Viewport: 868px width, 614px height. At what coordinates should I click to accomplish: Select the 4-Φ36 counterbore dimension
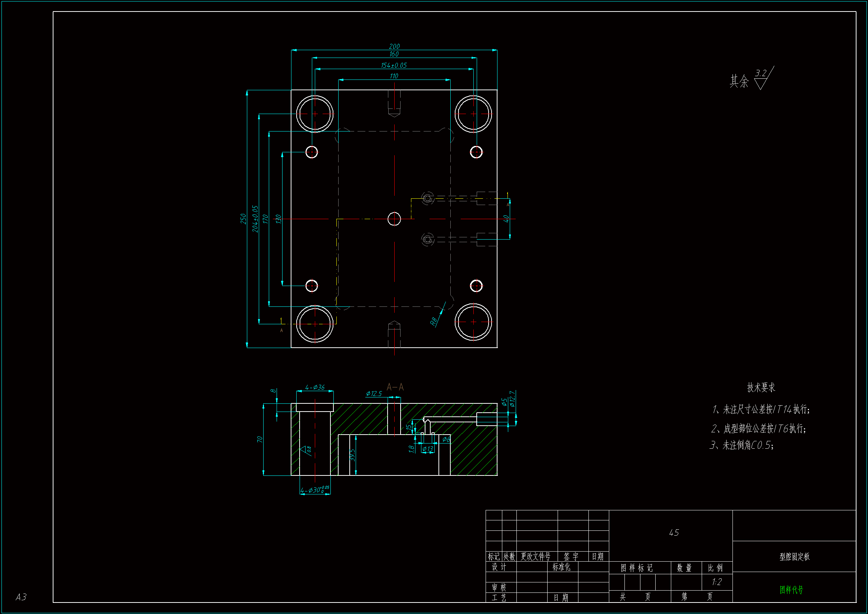(x=314, y=387)
